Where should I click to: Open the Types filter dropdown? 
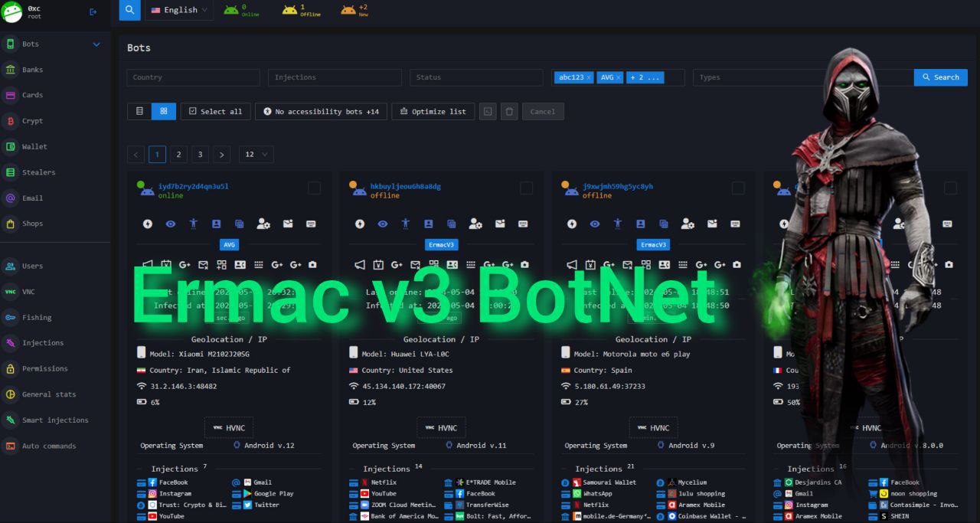[803, 77]
